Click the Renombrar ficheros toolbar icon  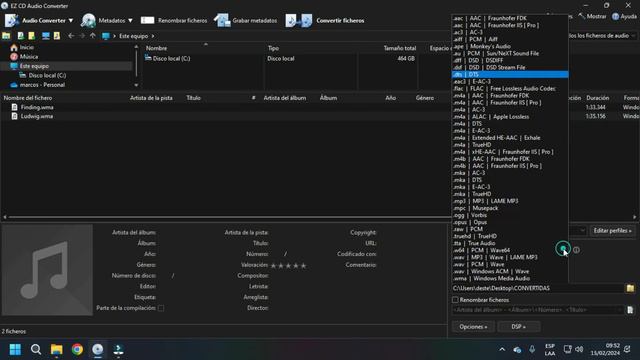147,20
